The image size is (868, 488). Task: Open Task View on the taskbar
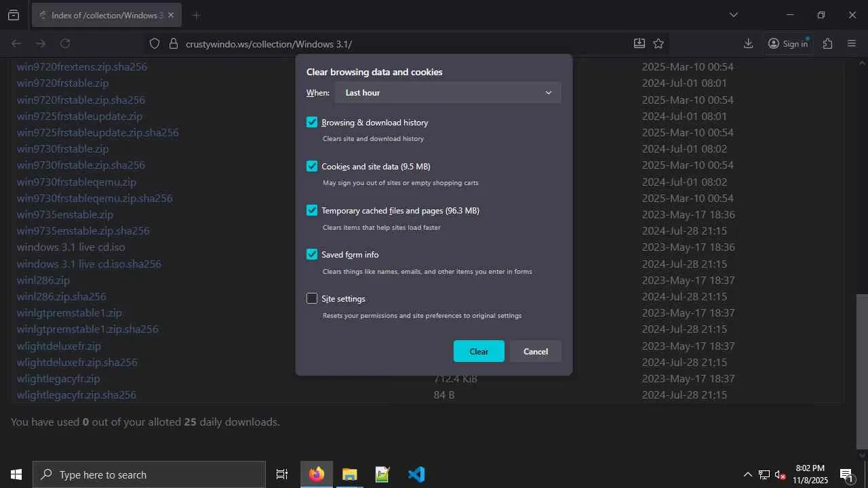(x=282, y=474)
